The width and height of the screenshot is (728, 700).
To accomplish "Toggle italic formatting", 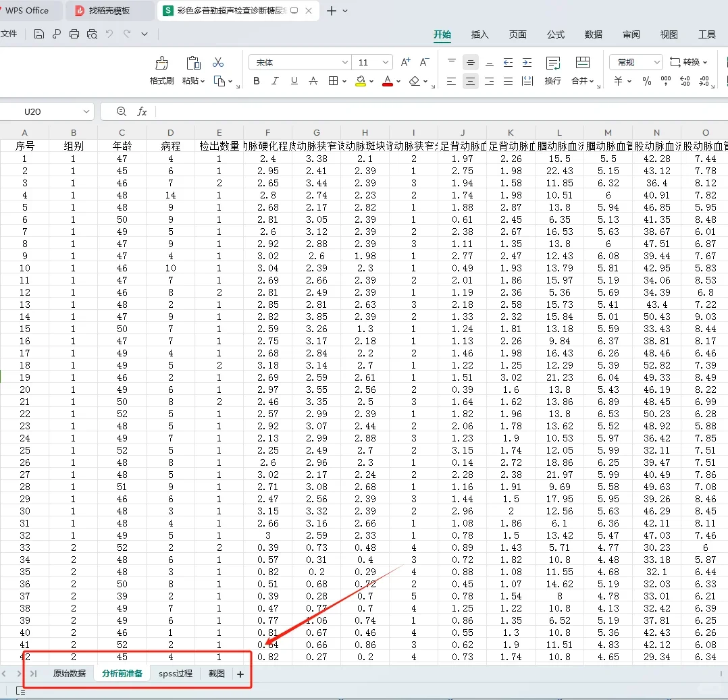I will [275, 81].
